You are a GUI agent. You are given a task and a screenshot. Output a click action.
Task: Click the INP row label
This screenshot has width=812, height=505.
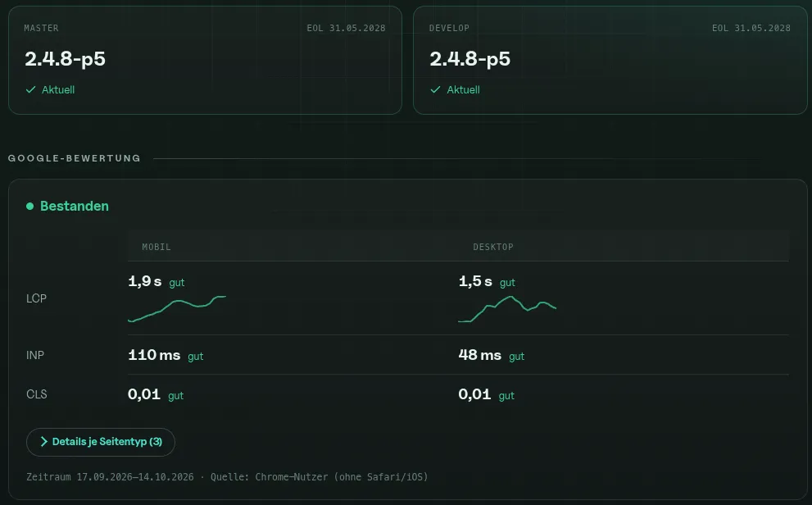pos(35,355)
